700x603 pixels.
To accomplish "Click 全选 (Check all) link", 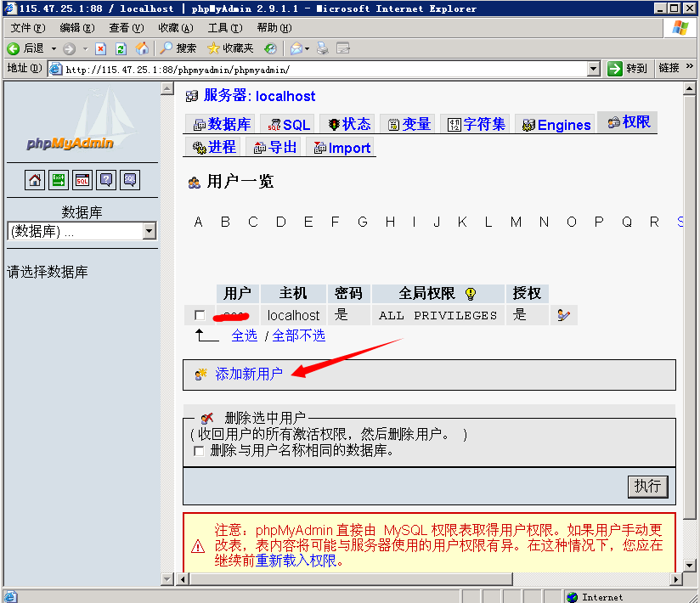I will (244, 335).
